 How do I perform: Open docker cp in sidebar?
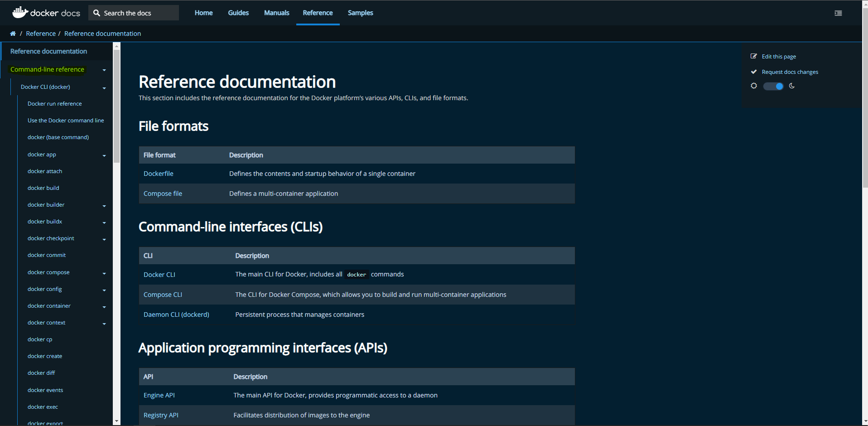pyautogui.click(x=39, y=339)
